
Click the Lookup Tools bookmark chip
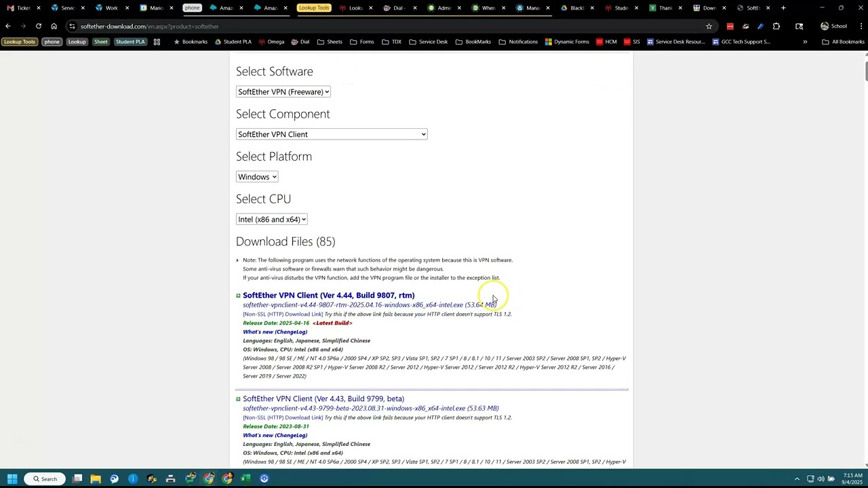[19, 42]
